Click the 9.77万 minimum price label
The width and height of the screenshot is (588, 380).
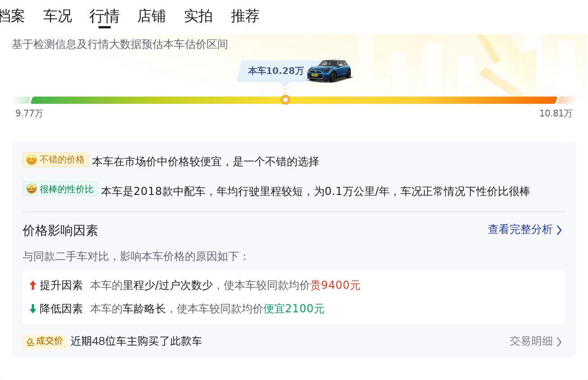pyautogui.click(x=29, y=113)
